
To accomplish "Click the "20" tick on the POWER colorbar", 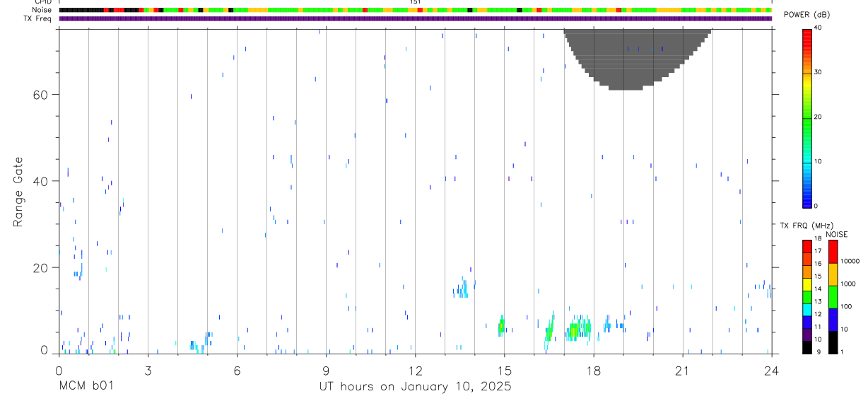I will 818,117.
